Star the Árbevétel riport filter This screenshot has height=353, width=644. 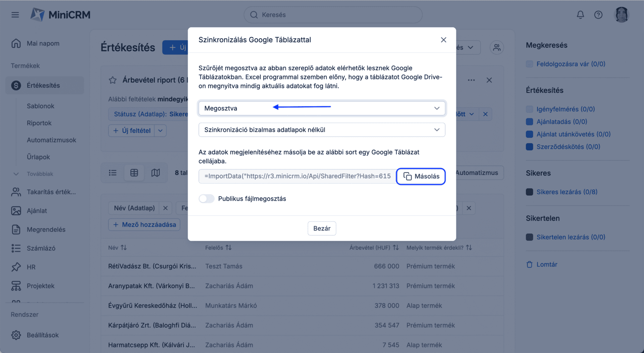[113, 80]
